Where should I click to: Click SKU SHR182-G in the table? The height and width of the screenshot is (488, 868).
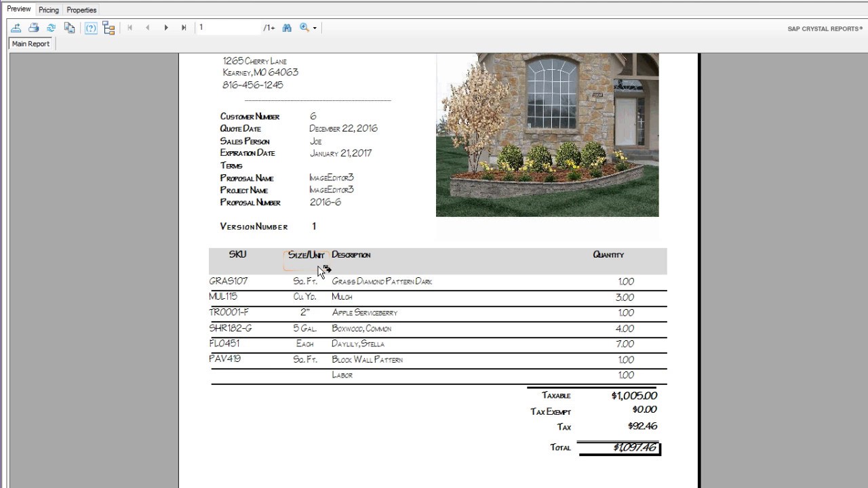point(231,328)
